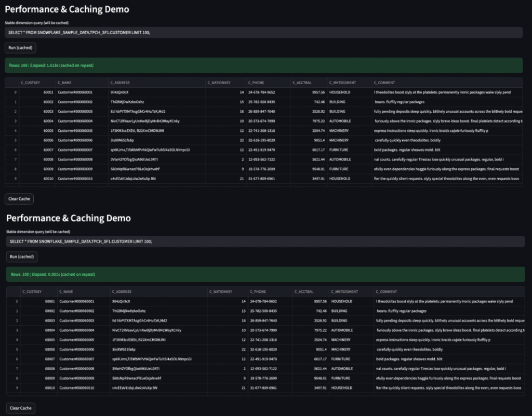Select Customer#000060005 cell in the first table

coord(75,131)
